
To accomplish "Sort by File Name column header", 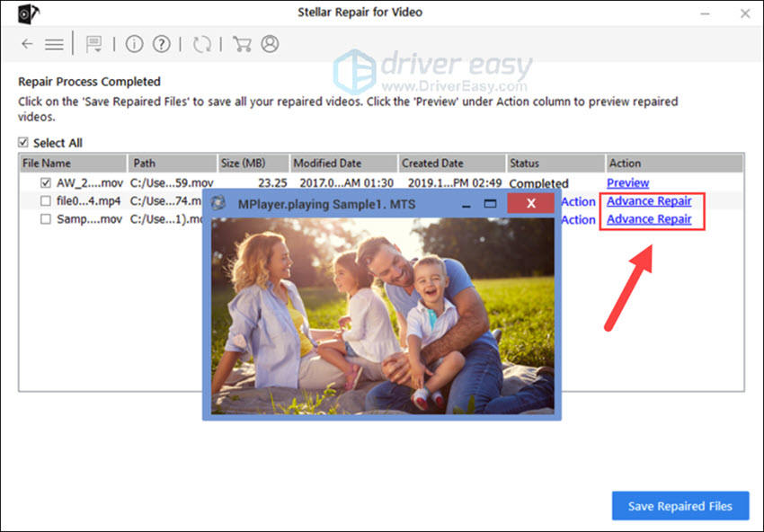I will tap(73, 164).
